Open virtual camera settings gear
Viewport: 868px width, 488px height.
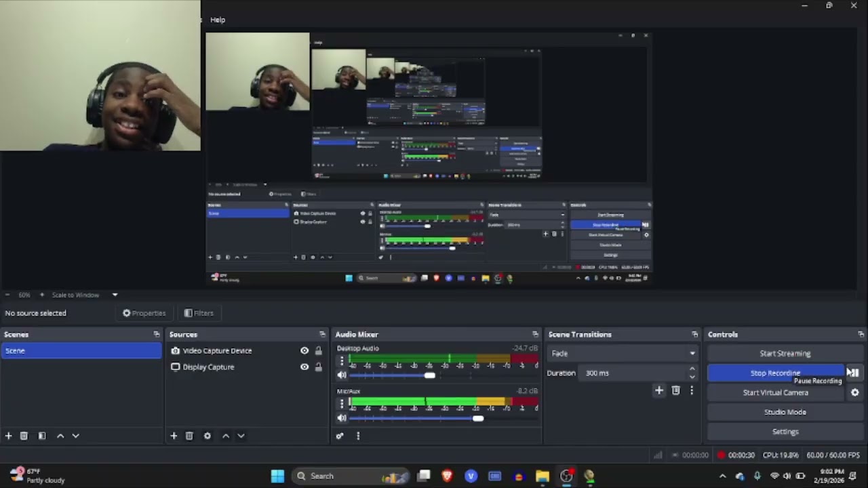pyautogui.click(x=854, y=392)
